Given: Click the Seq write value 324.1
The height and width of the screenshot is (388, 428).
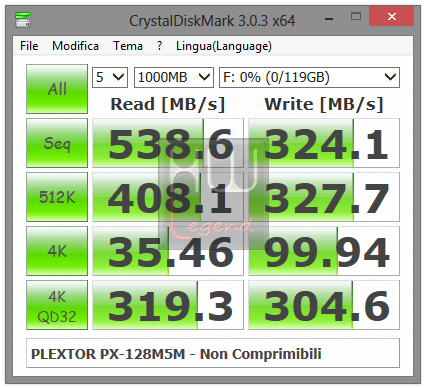Looking at the screenshot, I should click(324, 143).
